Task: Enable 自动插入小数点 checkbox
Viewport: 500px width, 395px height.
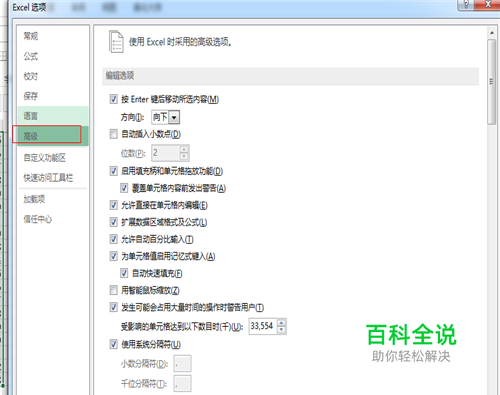Action: pyautogui.click(x=114, y=134)
